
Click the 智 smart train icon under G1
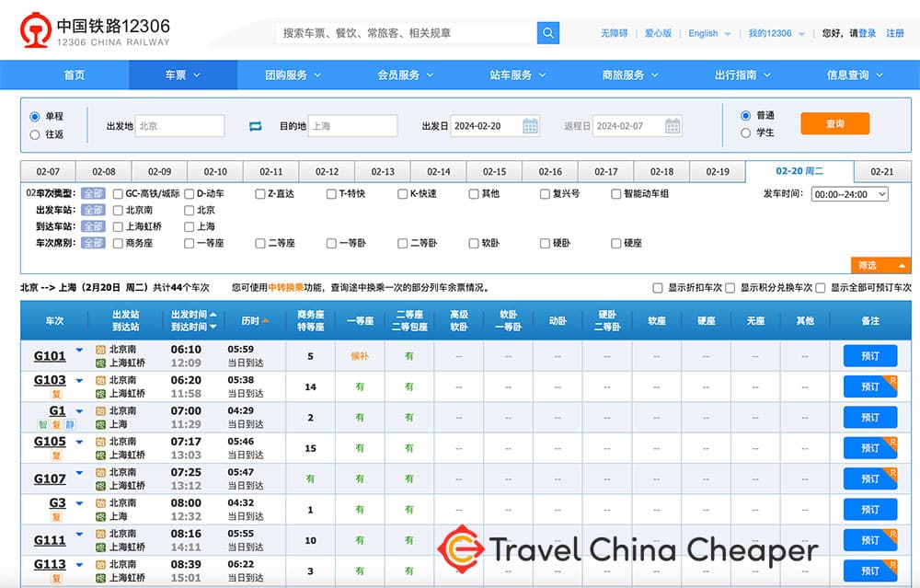pos(42,424)
